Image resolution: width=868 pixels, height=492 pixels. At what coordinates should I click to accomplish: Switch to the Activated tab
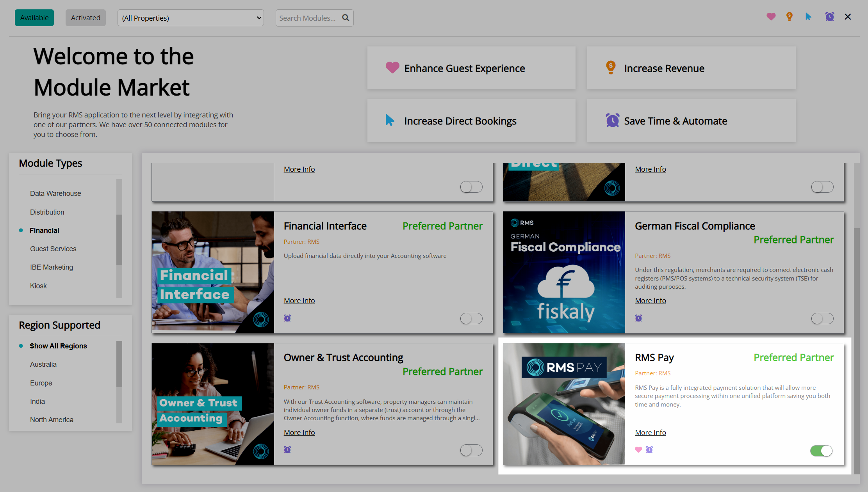point(86,18)
